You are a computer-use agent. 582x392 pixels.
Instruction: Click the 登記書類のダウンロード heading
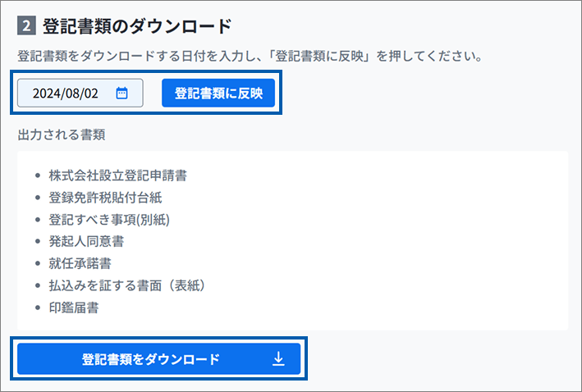137,25
